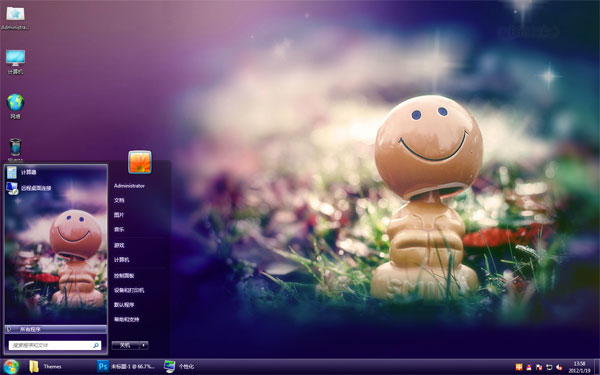600x375 pixels.
Task: Open the 计算机 desktop icon
Action: pyautogui.click(x=15, y=62)
